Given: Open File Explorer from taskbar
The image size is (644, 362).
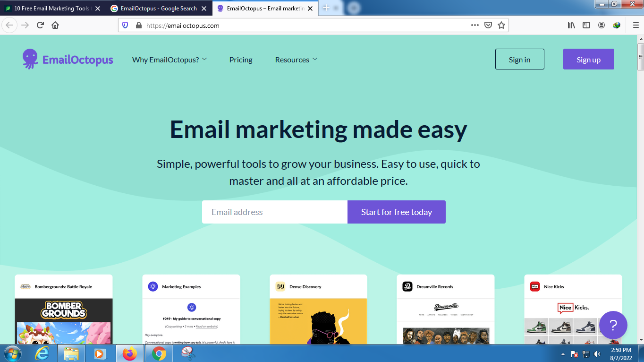Looking at the screenshot, I should [71, 353].
